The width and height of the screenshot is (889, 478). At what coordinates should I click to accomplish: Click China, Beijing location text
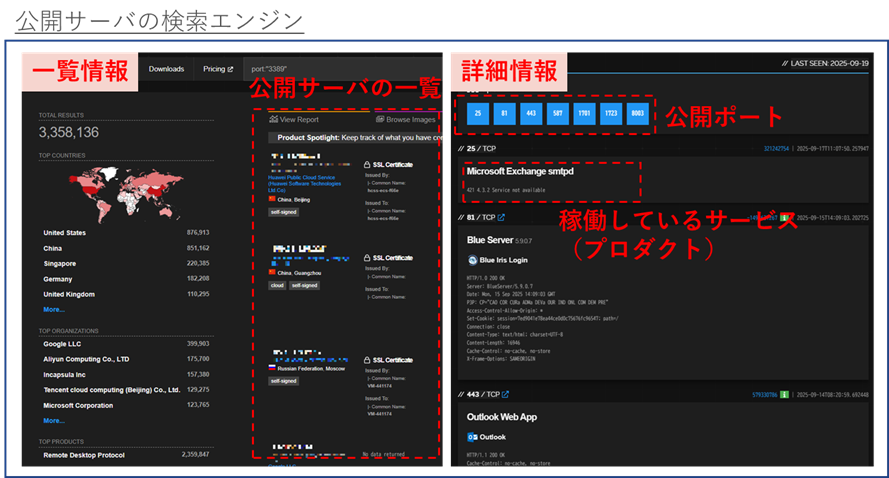(x=294, y=200)
